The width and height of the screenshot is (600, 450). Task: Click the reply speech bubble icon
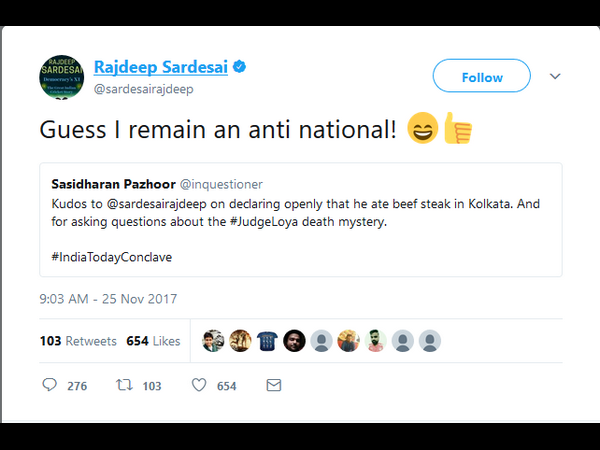[x=50, y=385]
